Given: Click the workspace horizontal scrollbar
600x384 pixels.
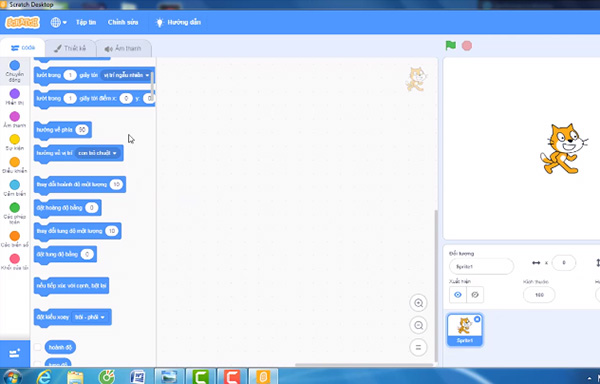Looking at the screenshot, I should point(364,364).
